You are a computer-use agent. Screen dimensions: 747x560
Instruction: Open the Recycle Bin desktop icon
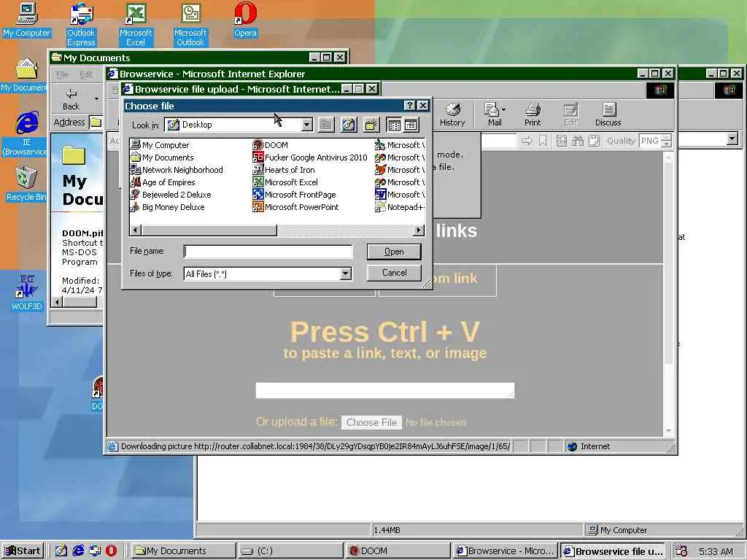(26, 184)
